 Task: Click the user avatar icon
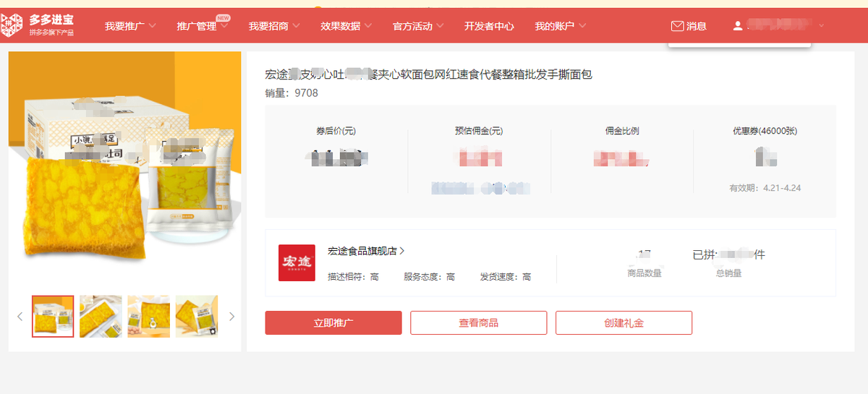click(x=737, y=26)
